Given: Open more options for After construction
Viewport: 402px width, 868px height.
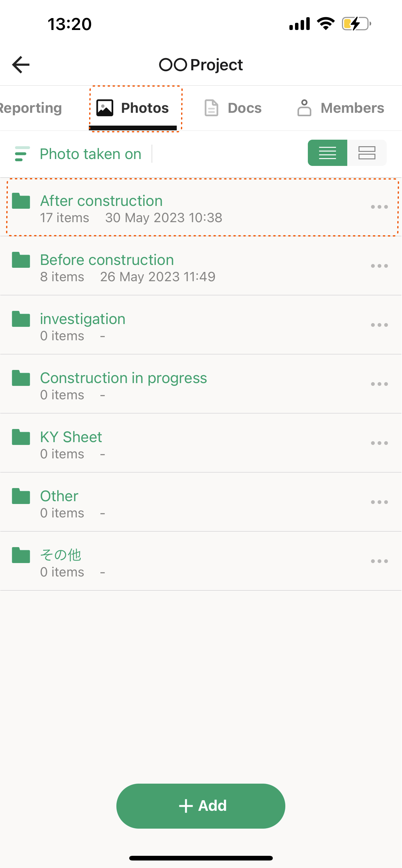Looking at the screenshot, I should [379, 207].
